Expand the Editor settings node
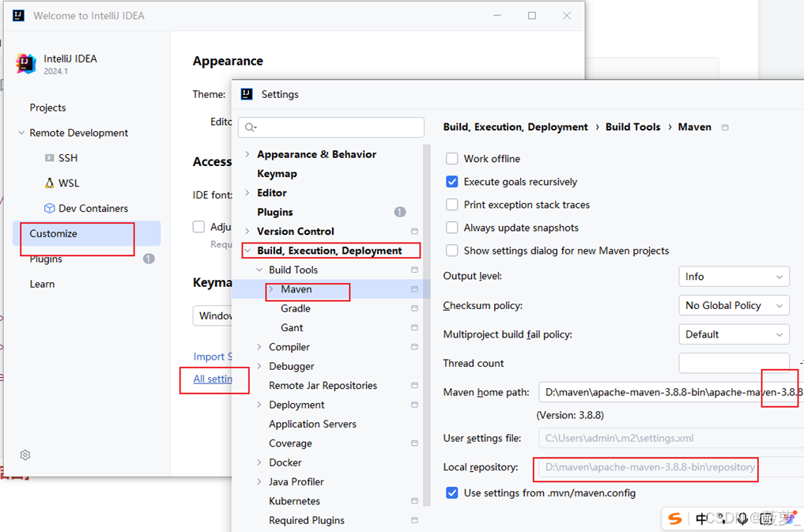 (247, 193)
